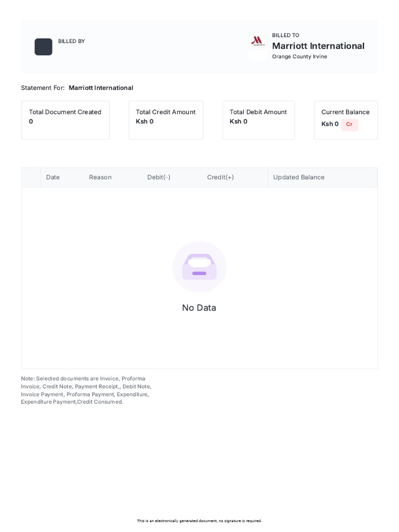Click the Current Balance card
Screen dimensions: 399x532
[345, 120]
